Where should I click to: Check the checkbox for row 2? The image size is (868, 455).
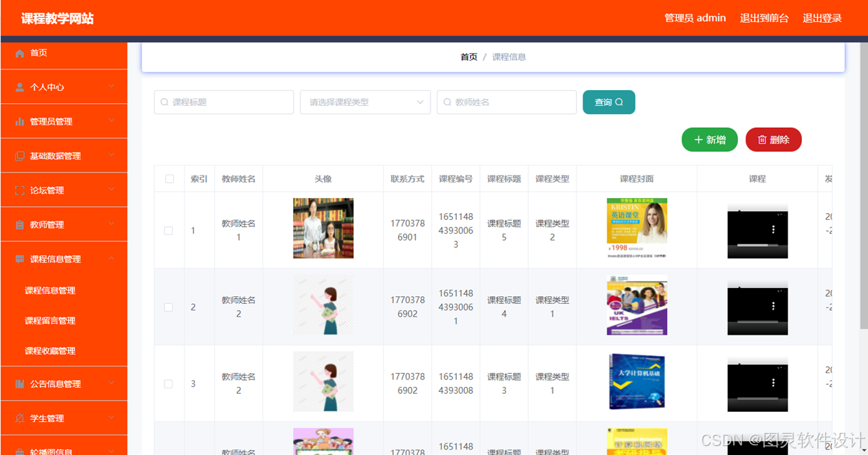tap(169, 307)
